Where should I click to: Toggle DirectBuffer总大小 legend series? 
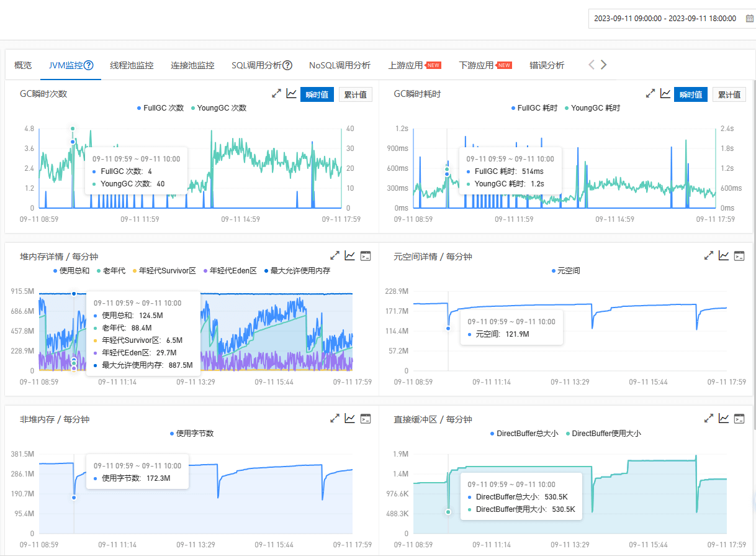pyautogui.click(x=524, y=434)
